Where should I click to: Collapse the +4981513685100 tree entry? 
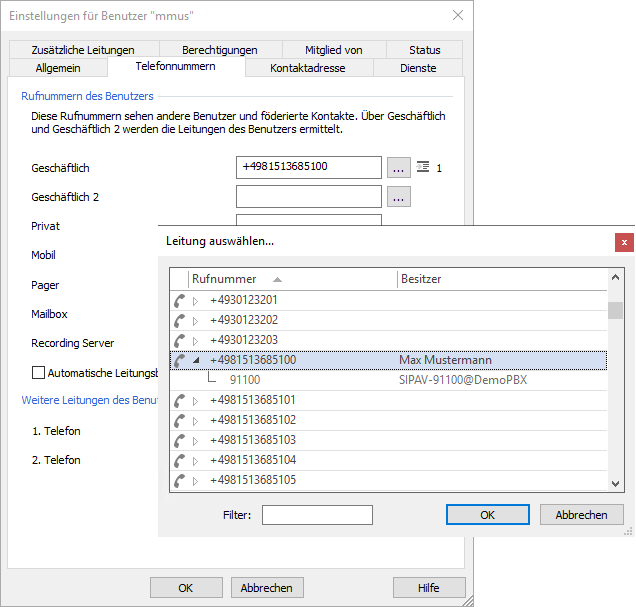pyautogui.click(x=196, y=360)
